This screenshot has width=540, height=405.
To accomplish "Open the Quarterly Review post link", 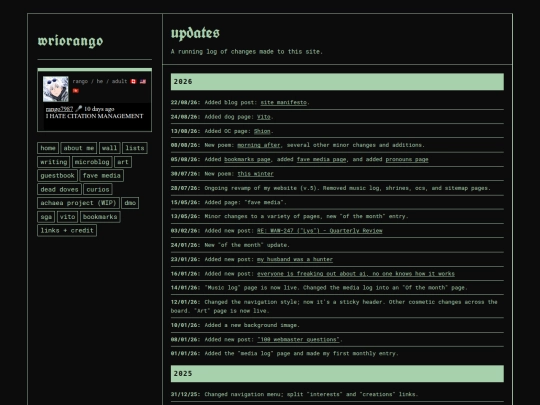I will [x=320, y=231].
